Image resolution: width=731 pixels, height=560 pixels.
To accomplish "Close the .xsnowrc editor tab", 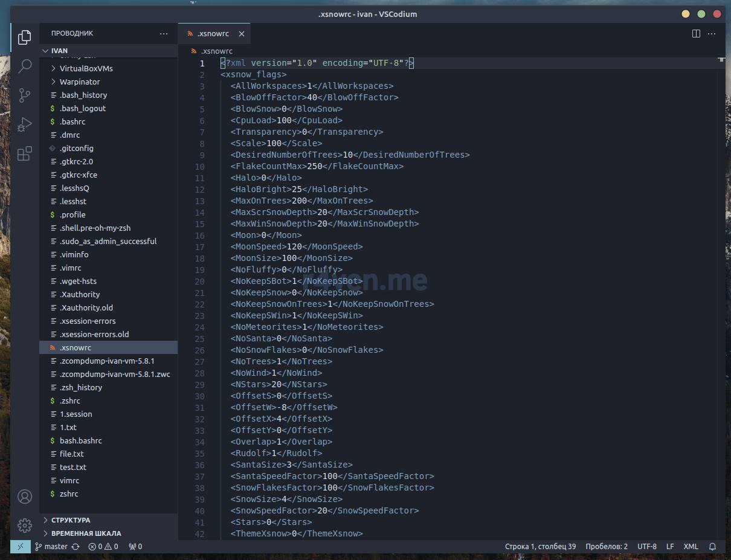I will click(x=242, y=34).
